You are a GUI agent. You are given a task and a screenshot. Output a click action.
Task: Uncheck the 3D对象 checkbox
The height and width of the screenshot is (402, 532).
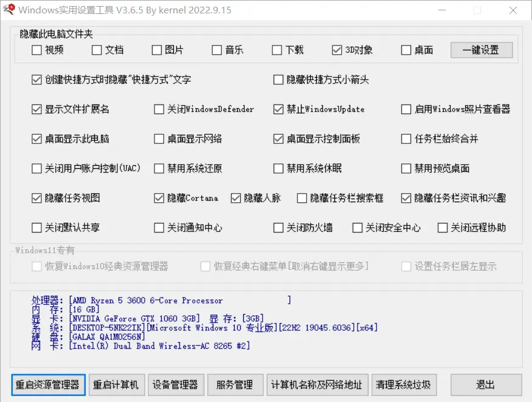coord(337,50)
